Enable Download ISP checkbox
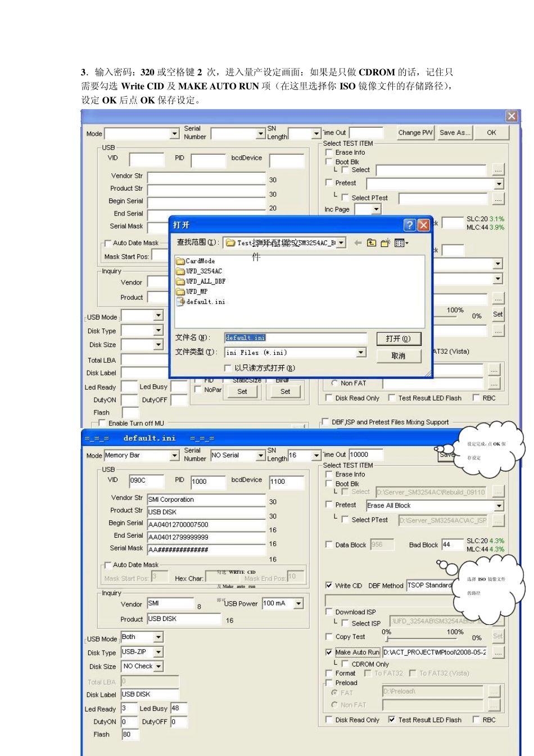This screenshot has height=756, width=534. pyautogui.click(x=329, y=612)
